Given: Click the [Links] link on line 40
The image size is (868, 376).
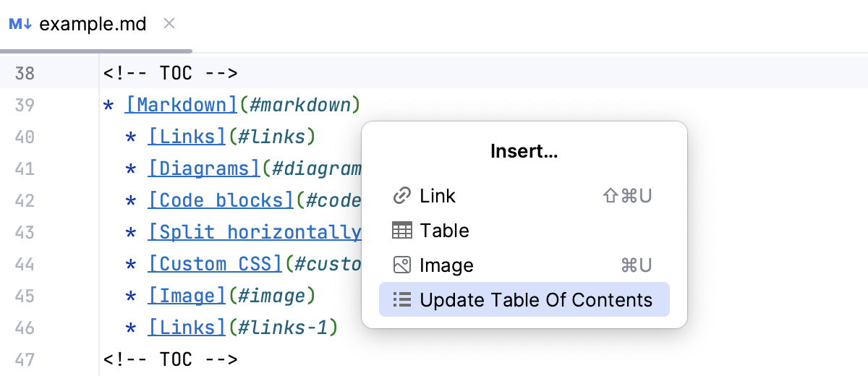Looking at the screenshot, I should (187, 137).
